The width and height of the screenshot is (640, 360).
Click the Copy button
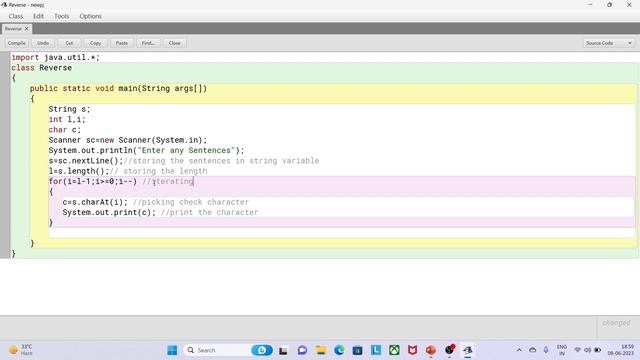coord(96,43)
